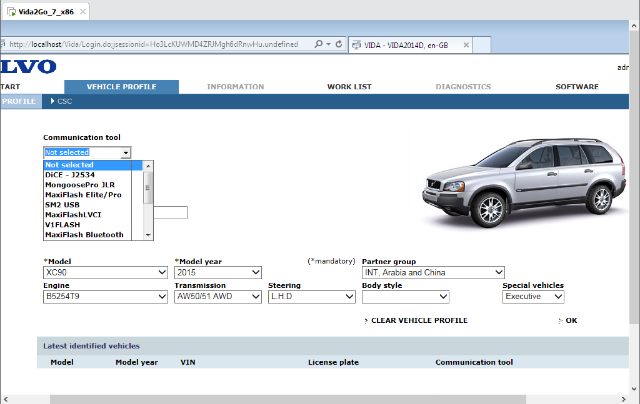
Task: Choose 'Not selected' in the list
Action: 93,165
